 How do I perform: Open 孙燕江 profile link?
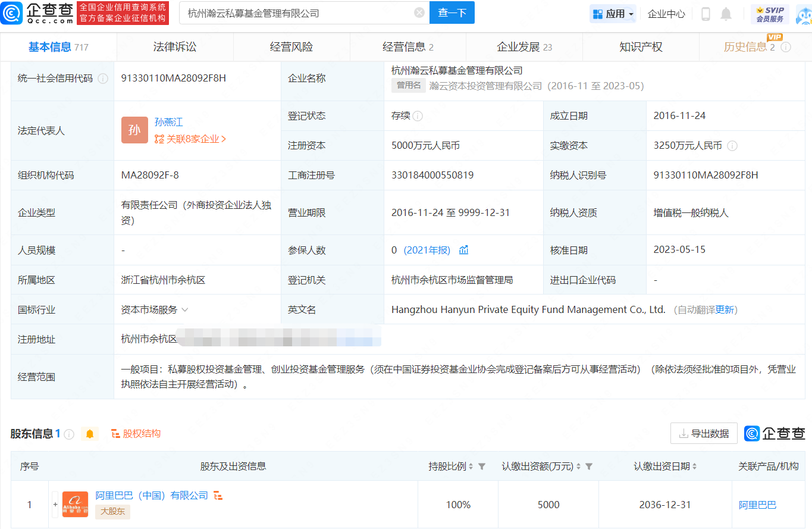[x=169, y=121]
